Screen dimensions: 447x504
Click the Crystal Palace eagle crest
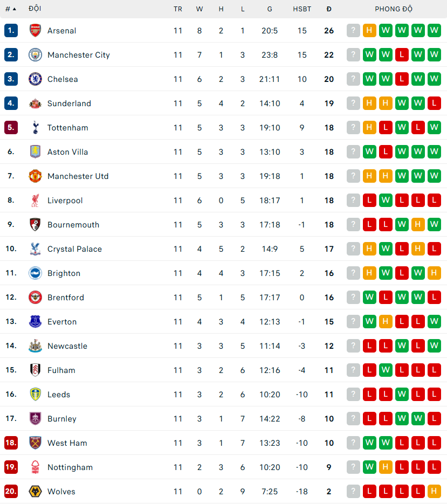pos(35,249)
